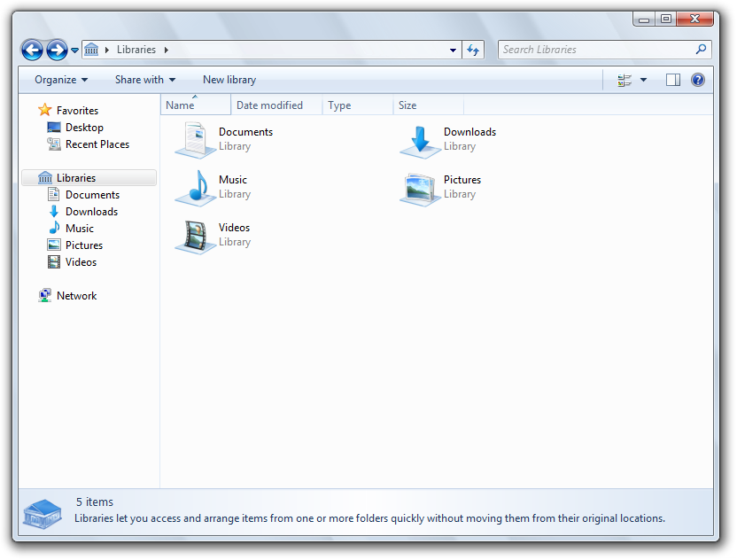This screenshot has height=560, width=737.
Task: Open recent locations dropdown next to Forward
Action: (74, 51)
